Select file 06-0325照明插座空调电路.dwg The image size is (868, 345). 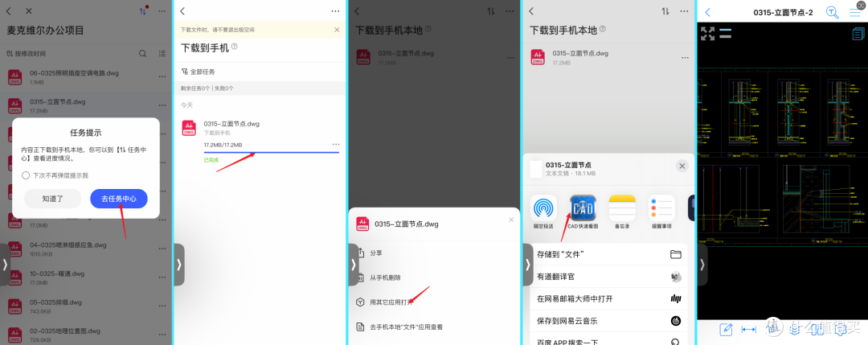pos(86,77)
